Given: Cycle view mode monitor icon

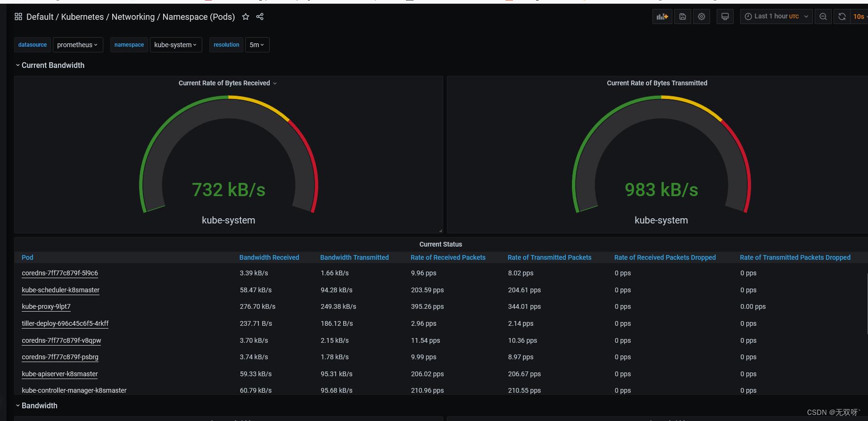Looking at the screenshot, I should (725, 17).
